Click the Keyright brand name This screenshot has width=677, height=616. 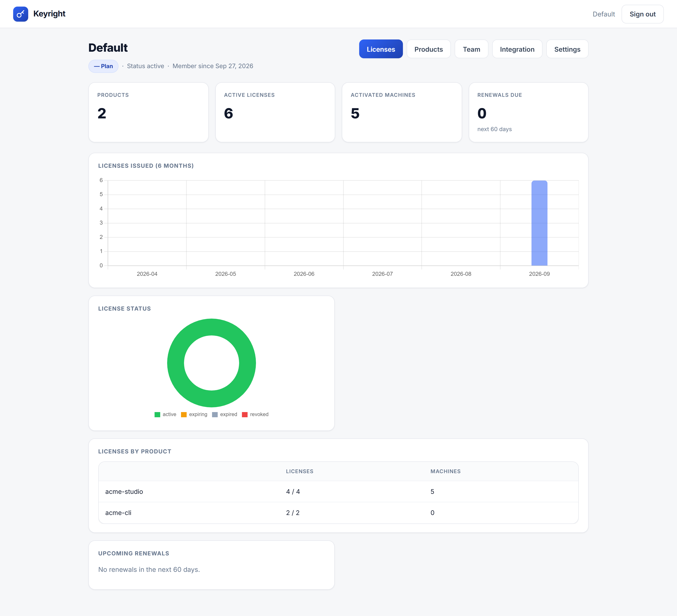49,14
